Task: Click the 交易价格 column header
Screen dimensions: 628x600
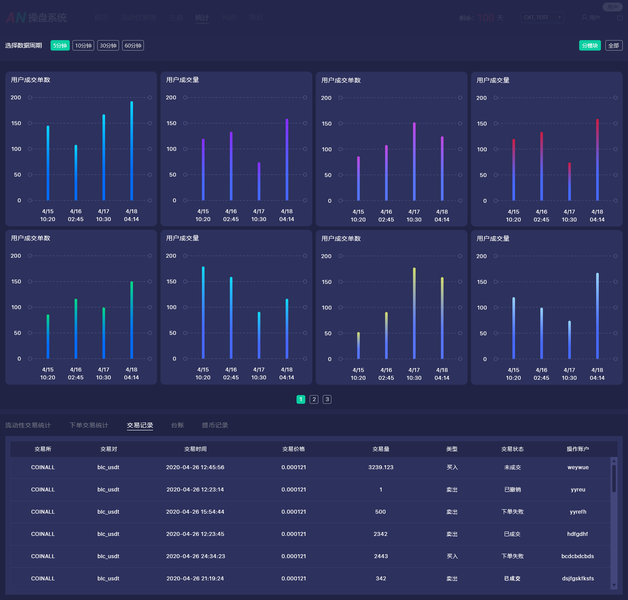Action: (x=294, y=449)
